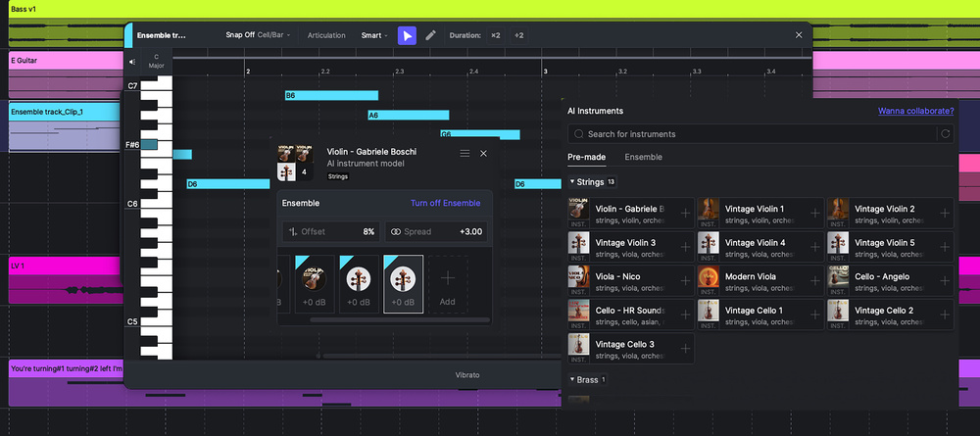The width and height of the screenshot is (980, 436).
Task: Collapse the Strings category
Action: 572,182
